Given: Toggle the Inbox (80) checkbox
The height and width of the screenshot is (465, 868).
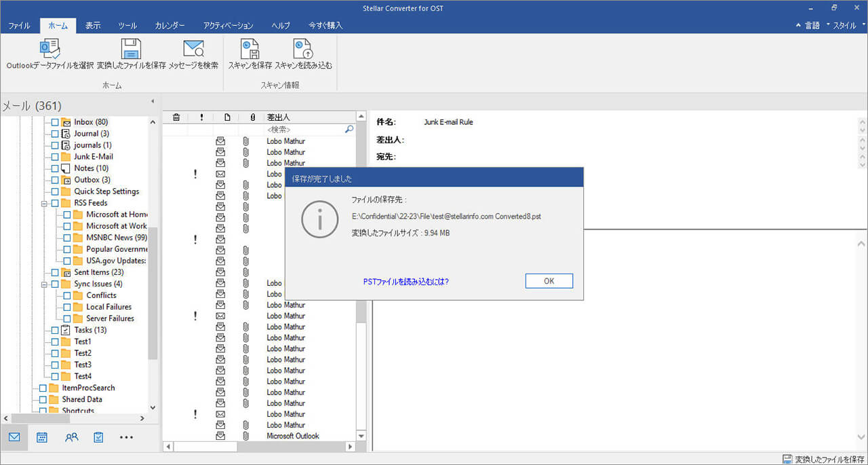Looking at the screenshot, I should point(55,122).
